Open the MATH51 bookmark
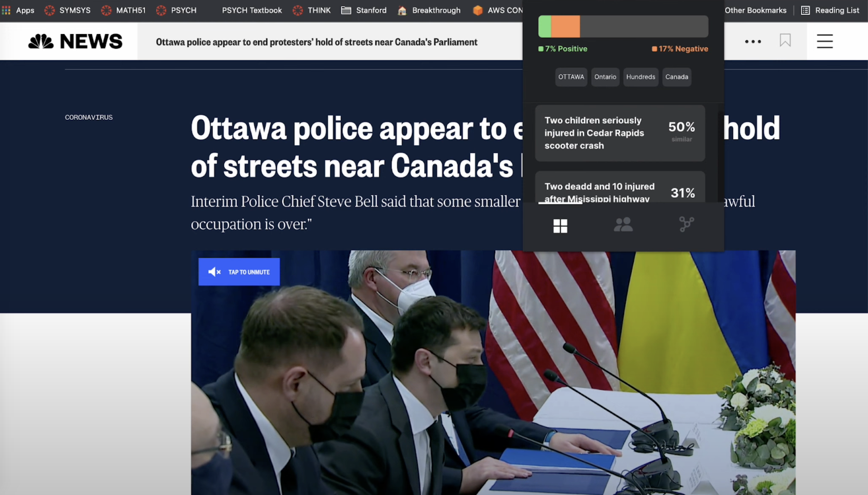The height and width of the screenshot is (495, 868). click(x=124, y=10)
